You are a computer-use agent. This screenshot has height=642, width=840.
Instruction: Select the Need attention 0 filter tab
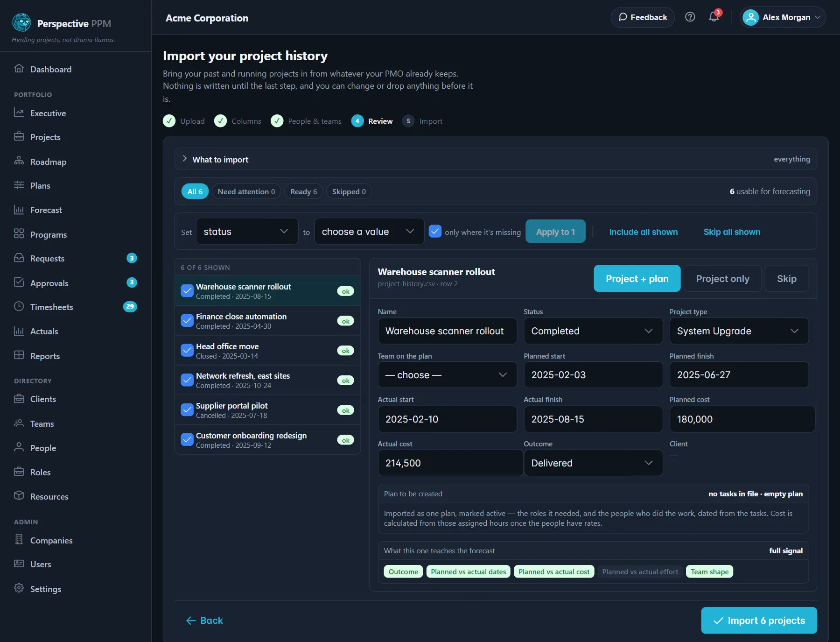246,191
